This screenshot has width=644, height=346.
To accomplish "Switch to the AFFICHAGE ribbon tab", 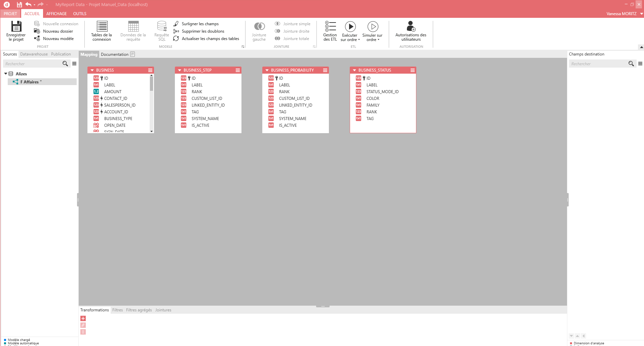I will pos(56,14).
